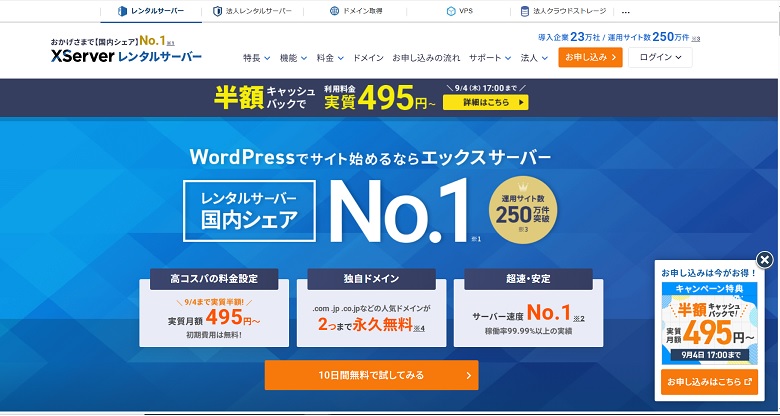Open the ログイン dropdown
Viewport: 780px width, 416px height.
(660, 57)
